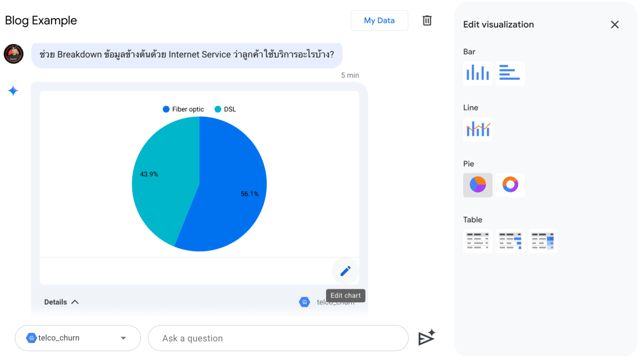Image resolution: width=644 pixels, height=356 pixels.
Task: Click the Edit chart pencil icon
Action: (345, 271)
